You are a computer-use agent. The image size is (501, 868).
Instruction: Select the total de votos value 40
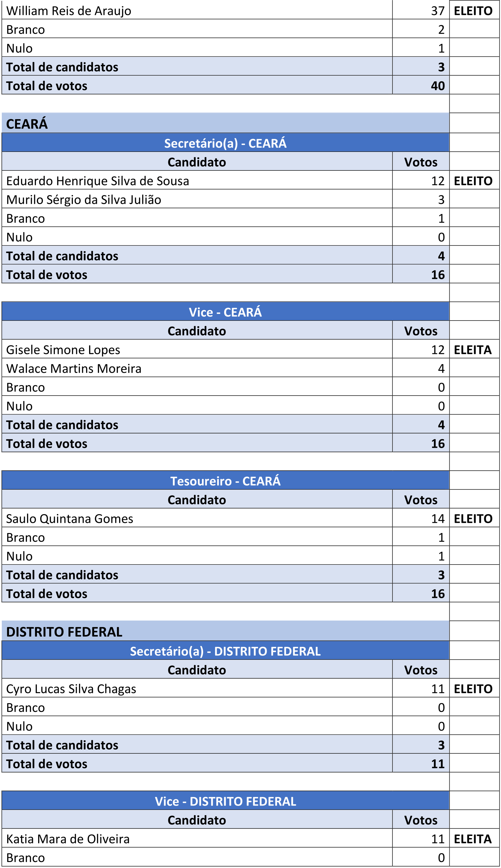tap(438, 86)
